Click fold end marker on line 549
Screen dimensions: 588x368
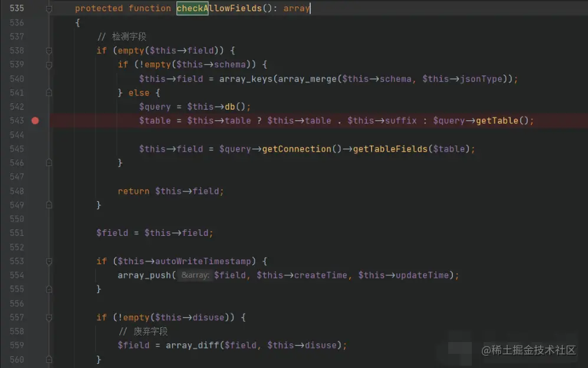click(49, 205)
